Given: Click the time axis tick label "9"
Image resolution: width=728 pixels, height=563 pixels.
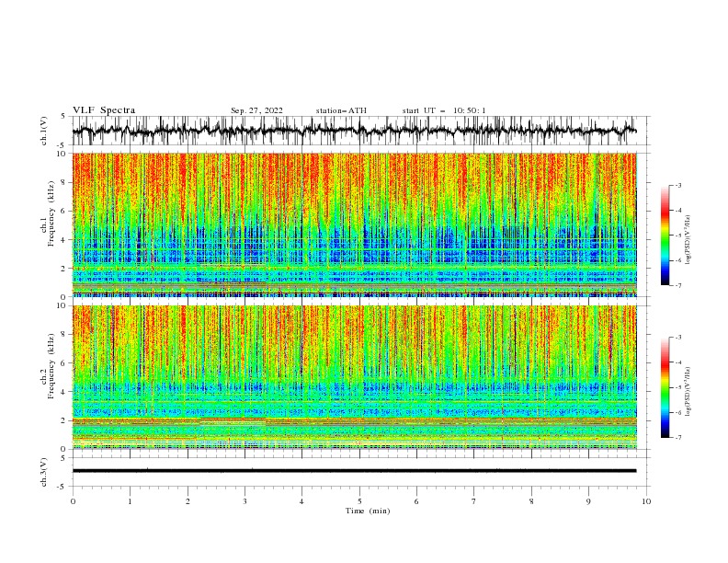Looking at the screenshot, I should tap(588, 501).
